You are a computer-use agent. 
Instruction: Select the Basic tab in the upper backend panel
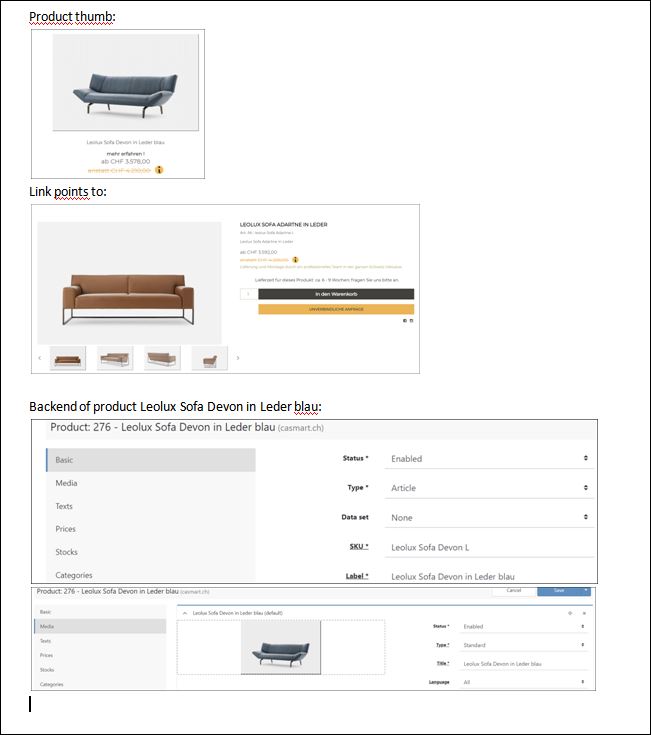(151, 460)
